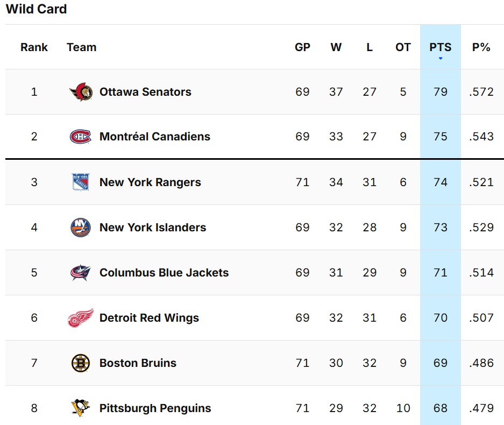Sort standings by PTS column header
504x425 pixels.
click(441, 47)
